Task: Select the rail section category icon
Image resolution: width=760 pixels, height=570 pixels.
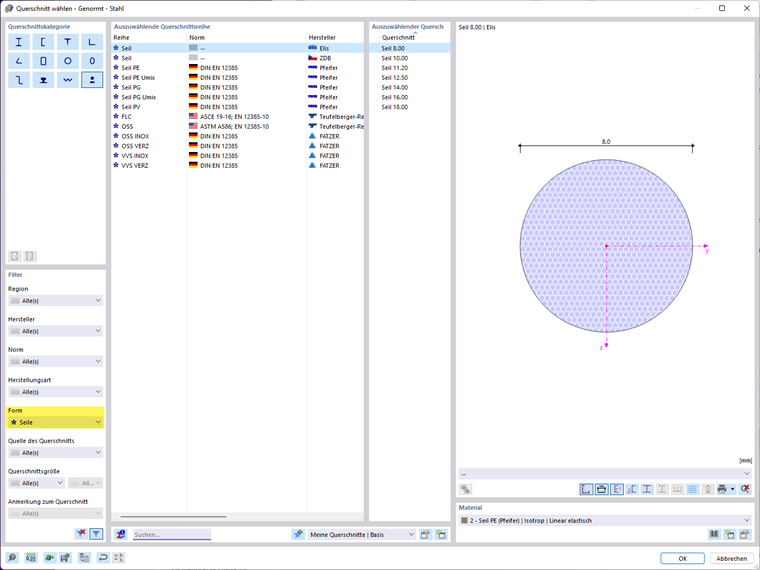Action: coord(43,80)
